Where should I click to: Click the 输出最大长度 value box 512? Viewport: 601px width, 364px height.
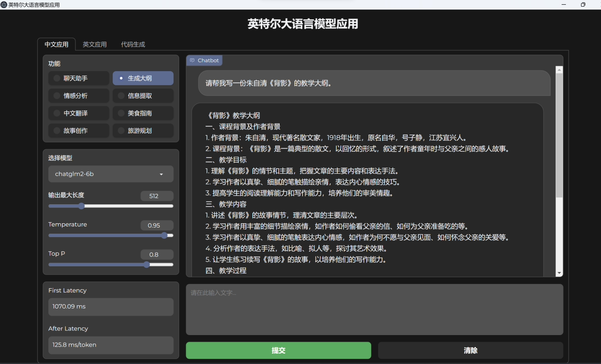[x=157, y=196]
